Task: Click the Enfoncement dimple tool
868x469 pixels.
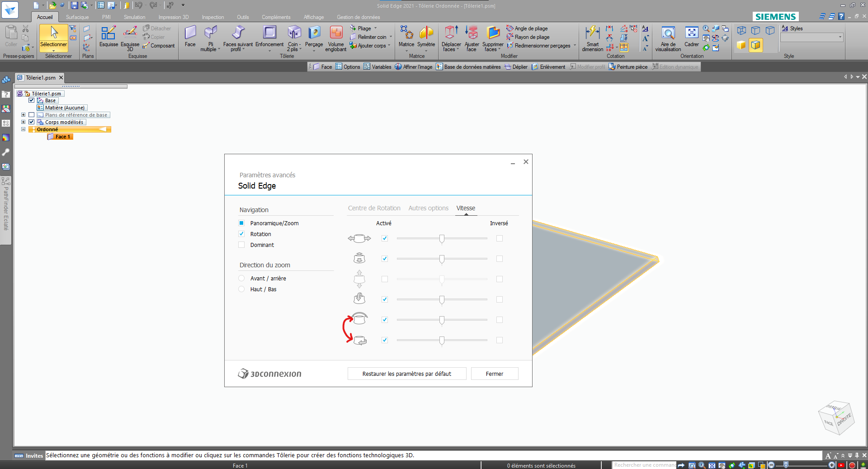Action: (x=269, y=38)
